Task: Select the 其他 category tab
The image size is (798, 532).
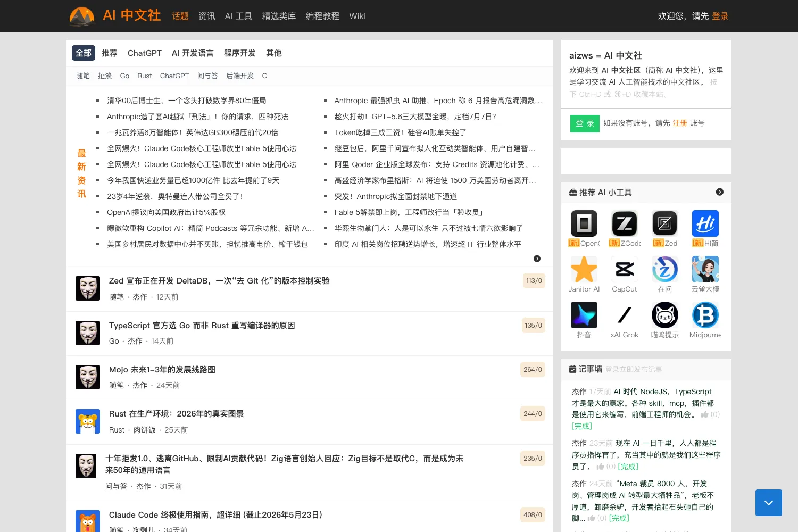Action: [274, 53]
